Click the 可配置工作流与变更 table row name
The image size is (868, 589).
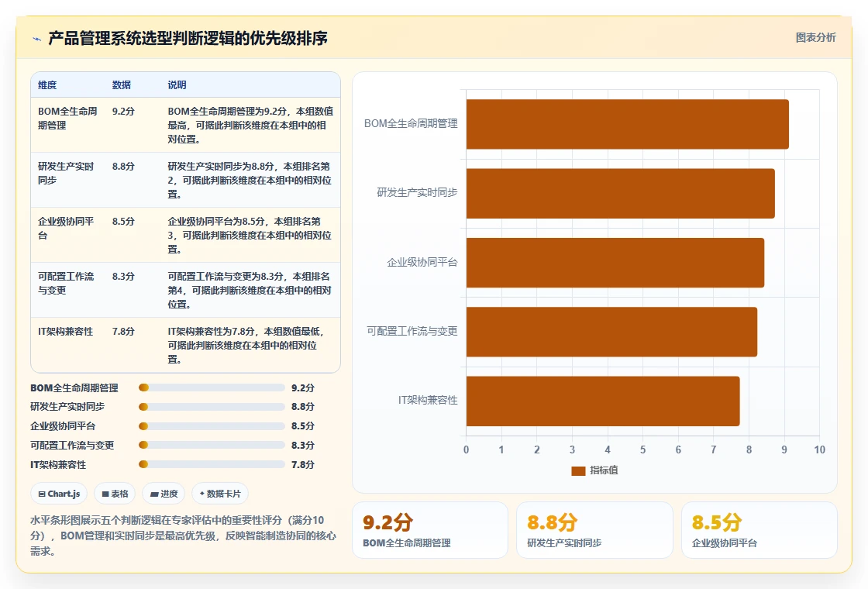click(66, 283)
